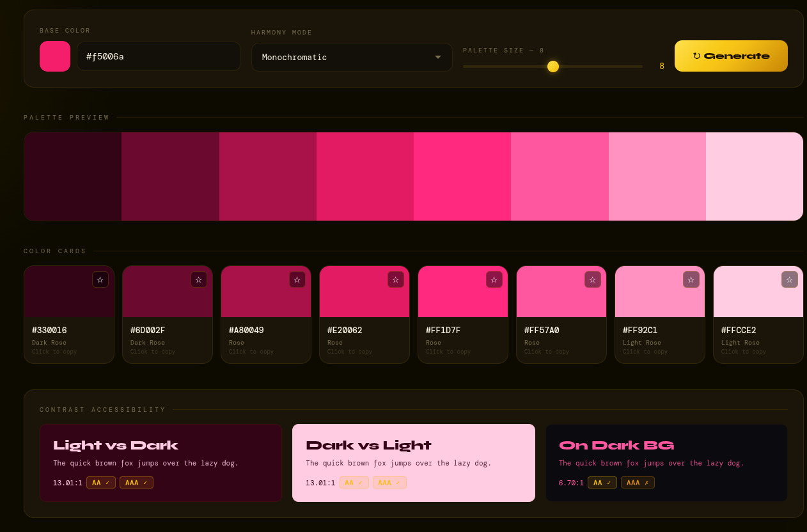Viewport: 807px width, 532px height.
Task: Select the third palette preview stripe
Action: (x=268, y=176)
